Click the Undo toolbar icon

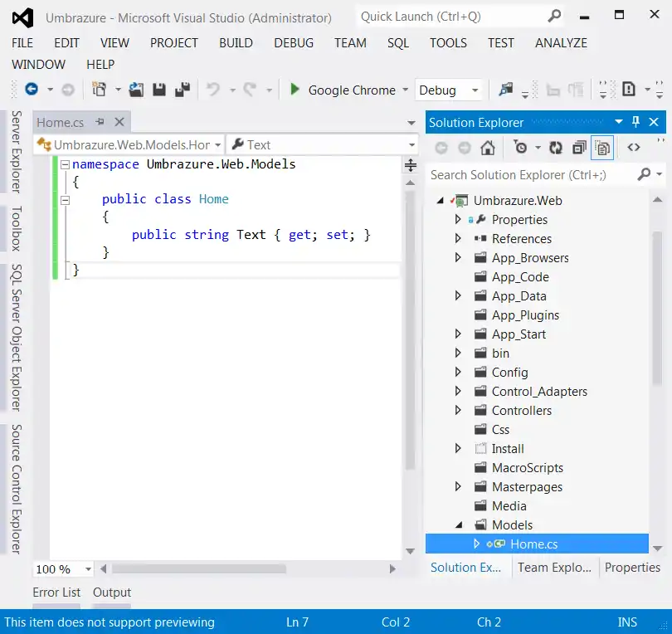tap(213, 90)
